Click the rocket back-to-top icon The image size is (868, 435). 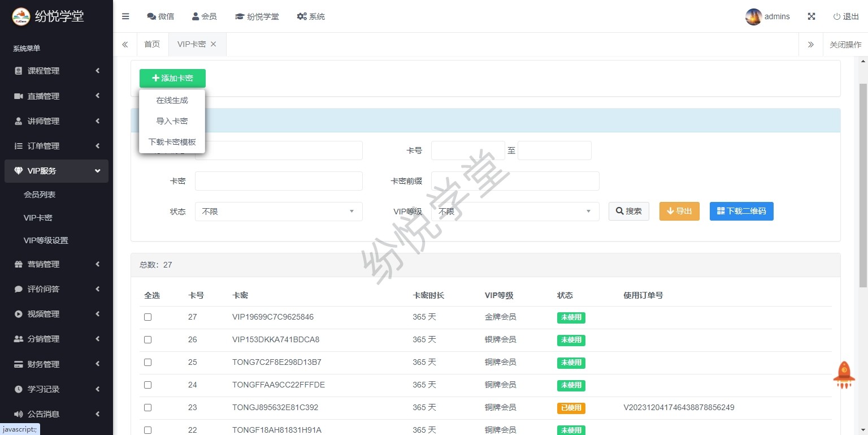point(844,374)
